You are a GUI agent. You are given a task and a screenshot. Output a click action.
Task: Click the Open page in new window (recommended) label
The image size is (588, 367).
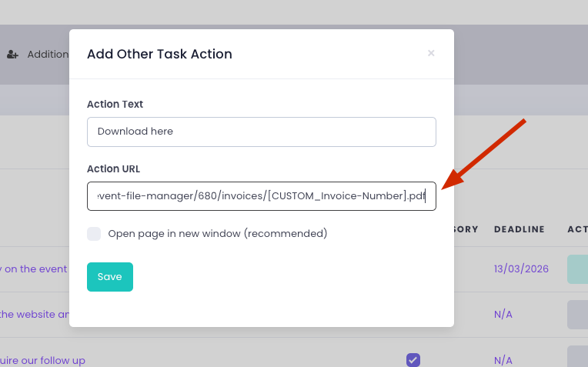click(x=218, y=234)
